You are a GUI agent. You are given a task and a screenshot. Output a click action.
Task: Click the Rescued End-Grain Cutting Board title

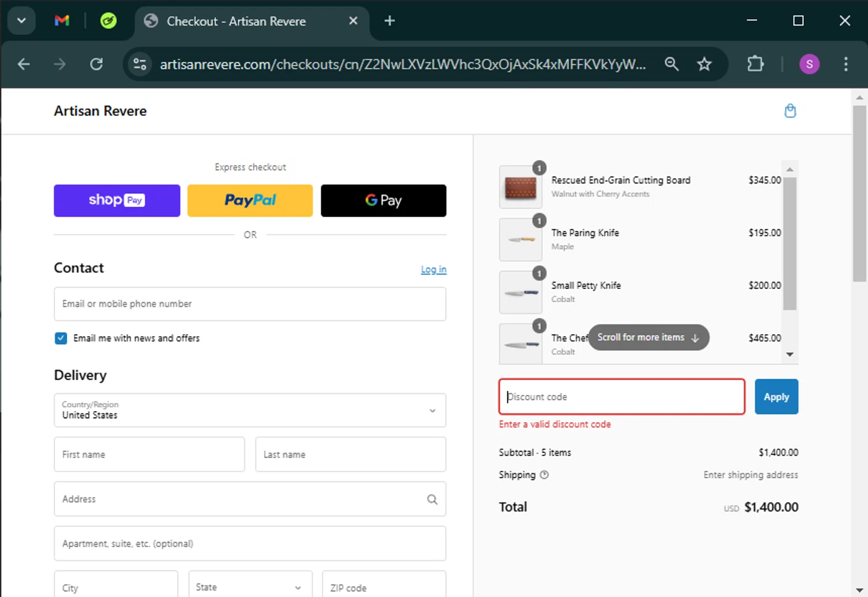click(x=621, y=180)
